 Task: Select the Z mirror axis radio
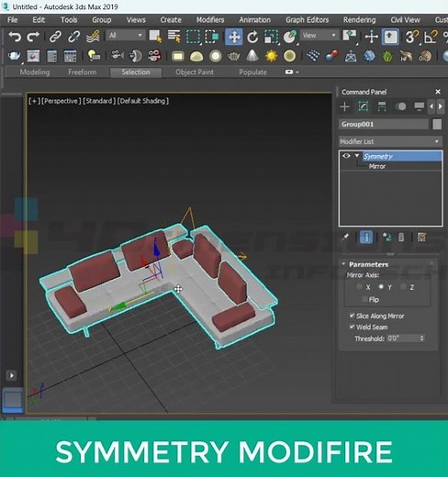(x=403, y=287)
